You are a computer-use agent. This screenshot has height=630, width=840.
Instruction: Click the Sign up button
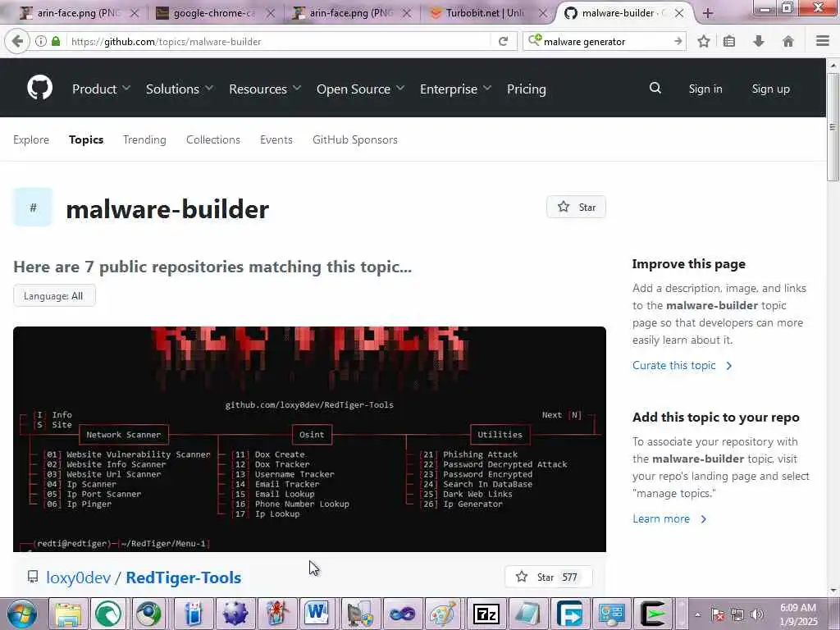tap(770, 89)
